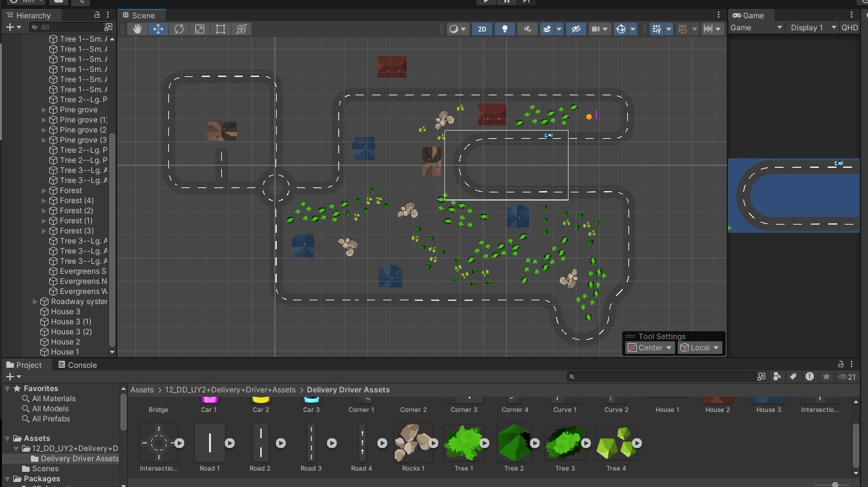The width and height of the screenshot is (868, 487).
Task: Toggle the 2D view mode
Action: click(482, 29)
